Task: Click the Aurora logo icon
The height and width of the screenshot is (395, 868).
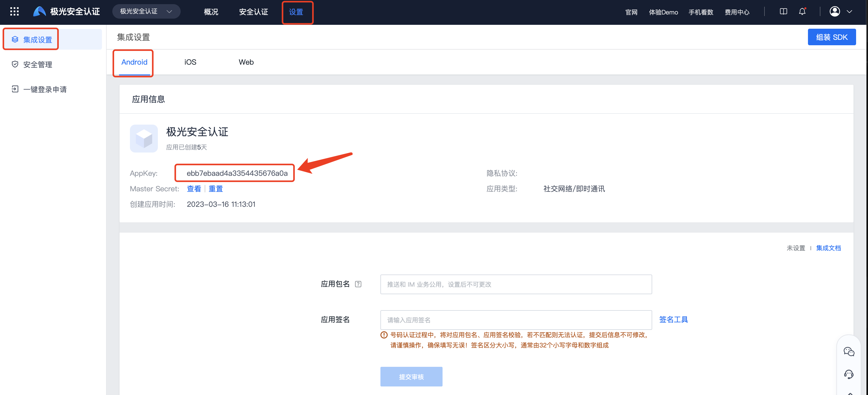Action: pos(39,11)
